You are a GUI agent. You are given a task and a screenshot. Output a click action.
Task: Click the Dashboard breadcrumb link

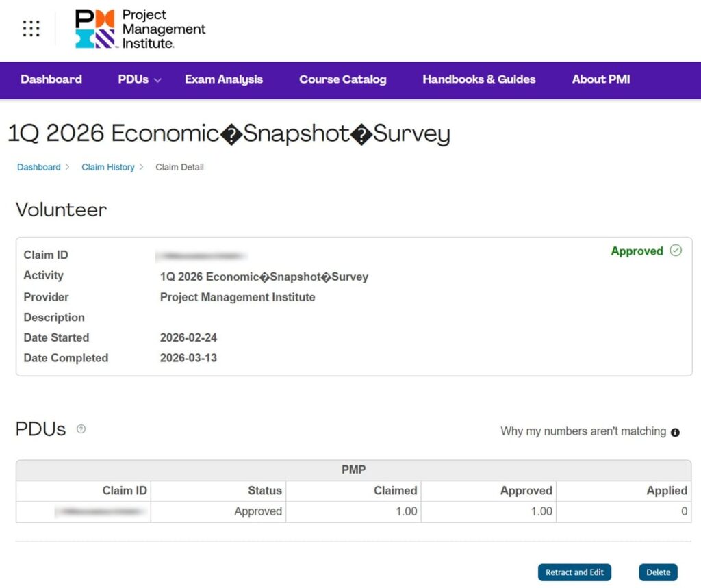click(39, 167)
